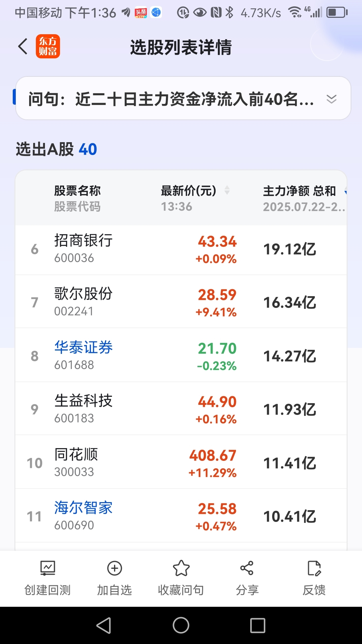Tap the 加自选 plus icon
362x644 pixels.
click(114, 568)
